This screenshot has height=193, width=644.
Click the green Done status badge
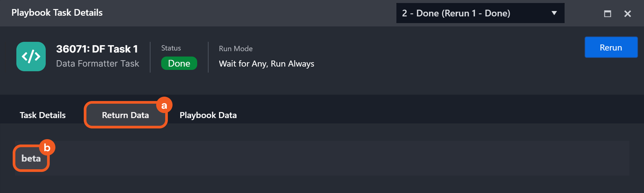pos(179,64)
